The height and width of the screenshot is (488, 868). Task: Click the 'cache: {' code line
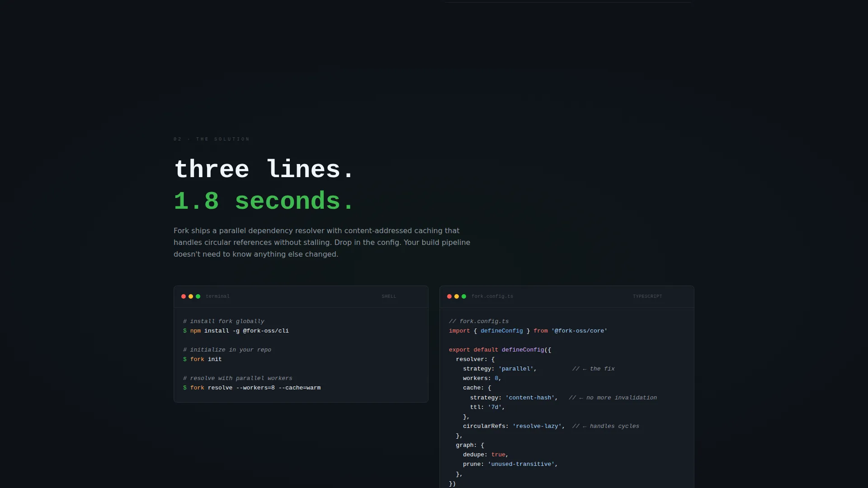477,388
